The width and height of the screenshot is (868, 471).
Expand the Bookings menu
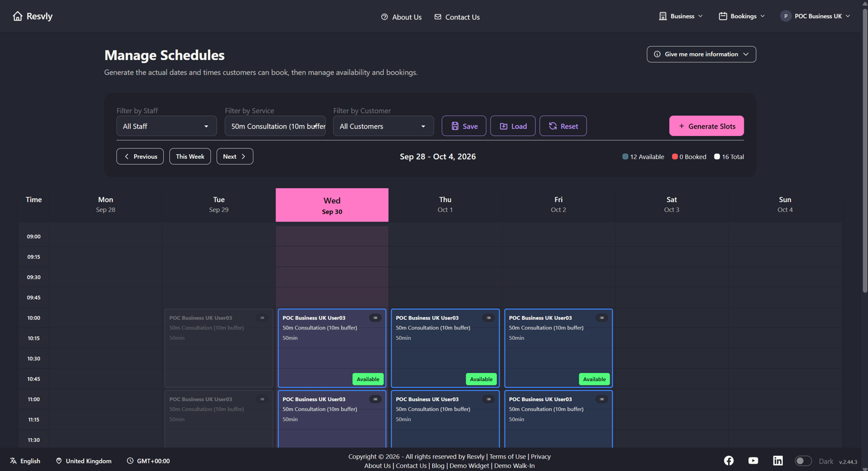click(x=742, y=16)
